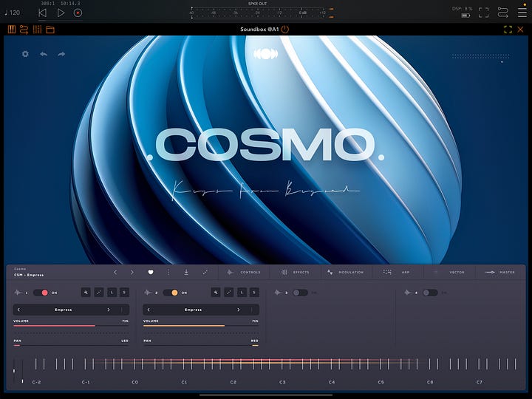This screenshot has height=399, width=532.
Task: Save preset with download icon
Action: pos(186,272)
